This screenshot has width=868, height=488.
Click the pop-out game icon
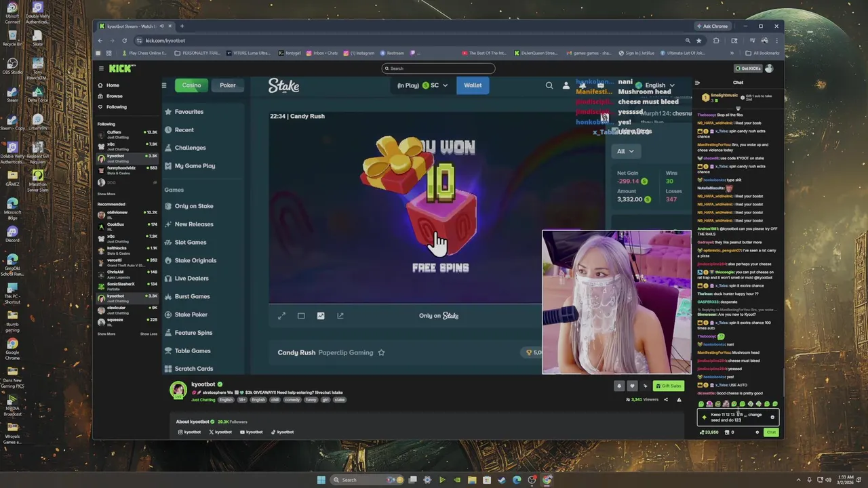click(340, 316)
